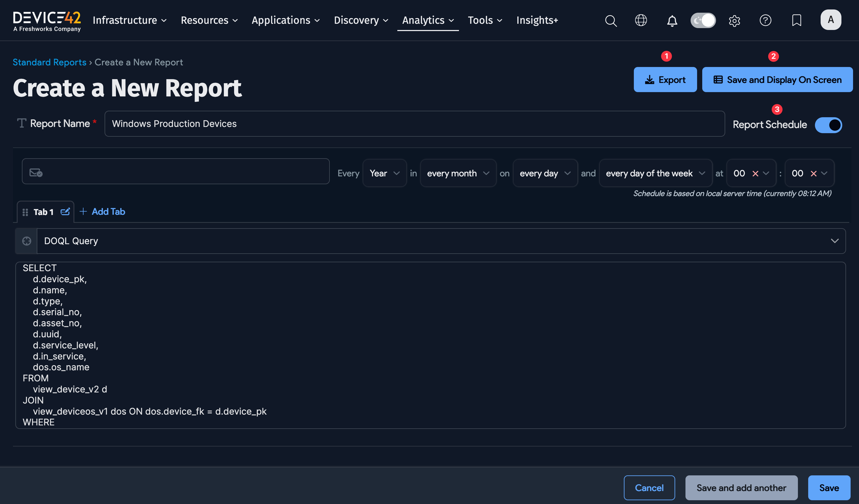This screenshot has width=859, height=504.
Task: Disable the Report Schedule toggle
Action: point(829,125)
